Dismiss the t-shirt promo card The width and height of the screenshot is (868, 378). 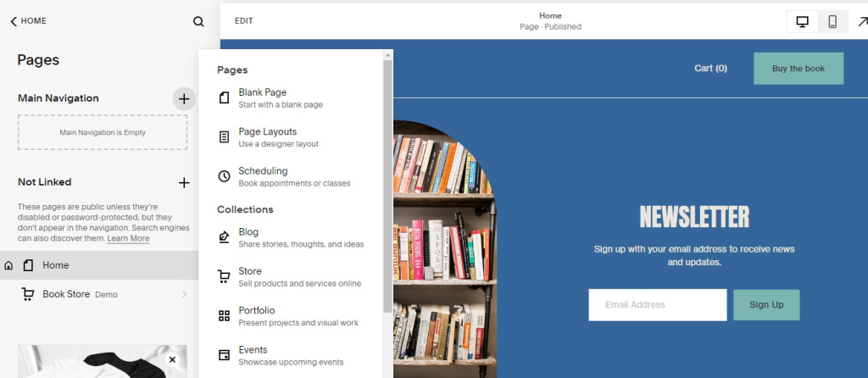(x=172, y=359)
